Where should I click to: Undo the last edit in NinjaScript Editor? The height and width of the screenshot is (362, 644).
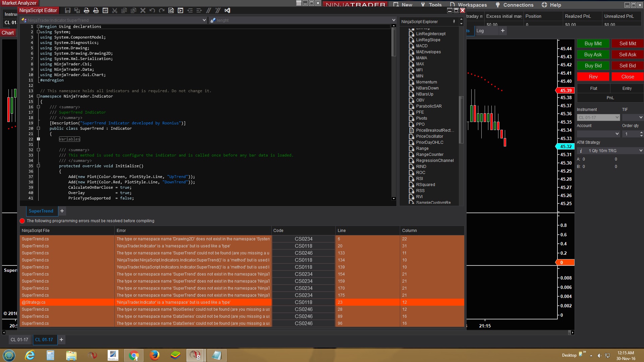click(x=152, y=10)
